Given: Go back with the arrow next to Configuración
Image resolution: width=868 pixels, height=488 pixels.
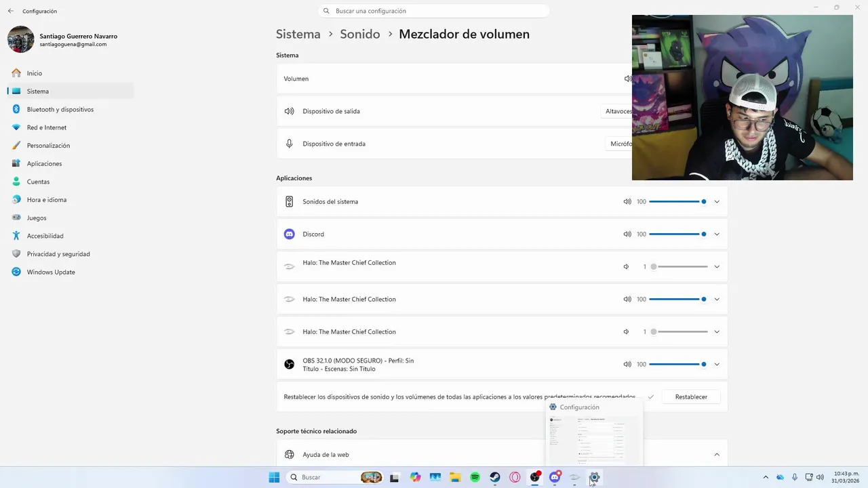Looking at the screenshot, I should click(11, 11).
